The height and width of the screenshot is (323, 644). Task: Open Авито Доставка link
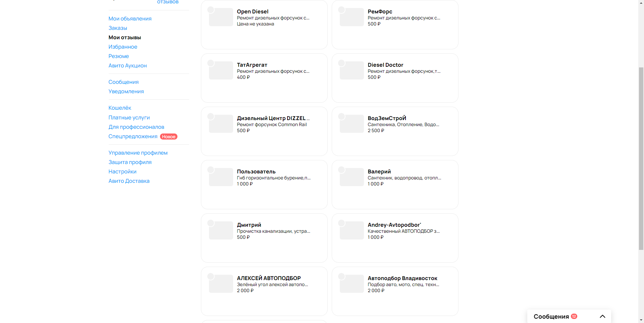[x=129, y=181]
